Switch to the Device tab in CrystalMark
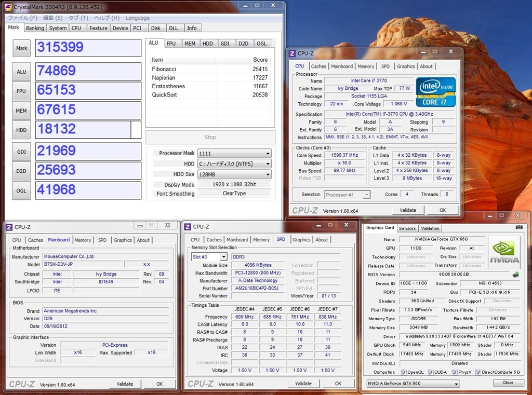Viewport: 532px width, 395px height. 121,28
